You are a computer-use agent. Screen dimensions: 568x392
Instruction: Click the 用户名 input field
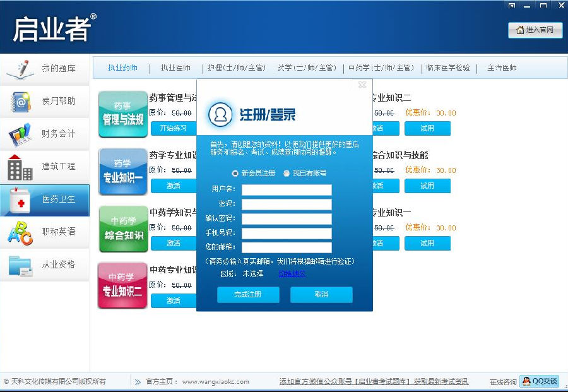tap(287, 190)
